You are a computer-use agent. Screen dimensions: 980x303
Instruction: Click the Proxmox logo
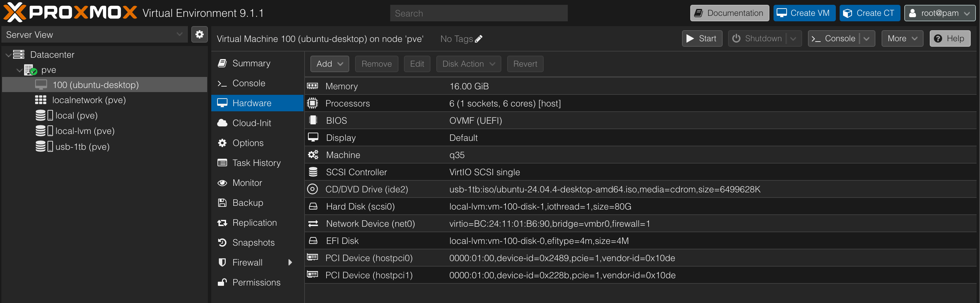click(70, 12)
